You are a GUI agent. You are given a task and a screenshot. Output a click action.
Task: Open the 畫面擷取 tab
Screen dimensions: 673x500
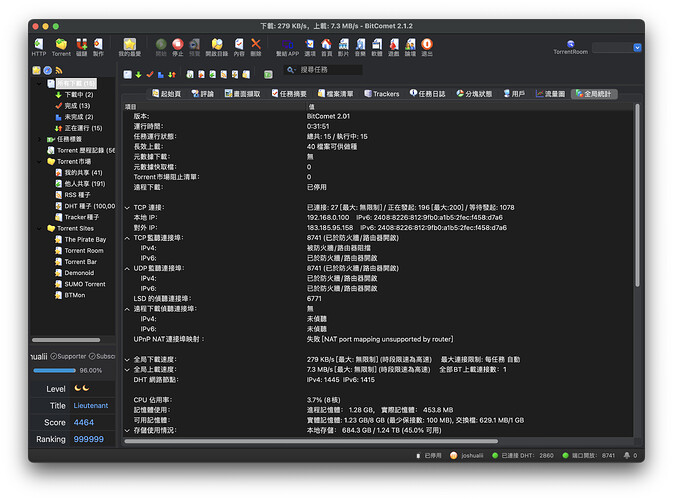(243, 94)
